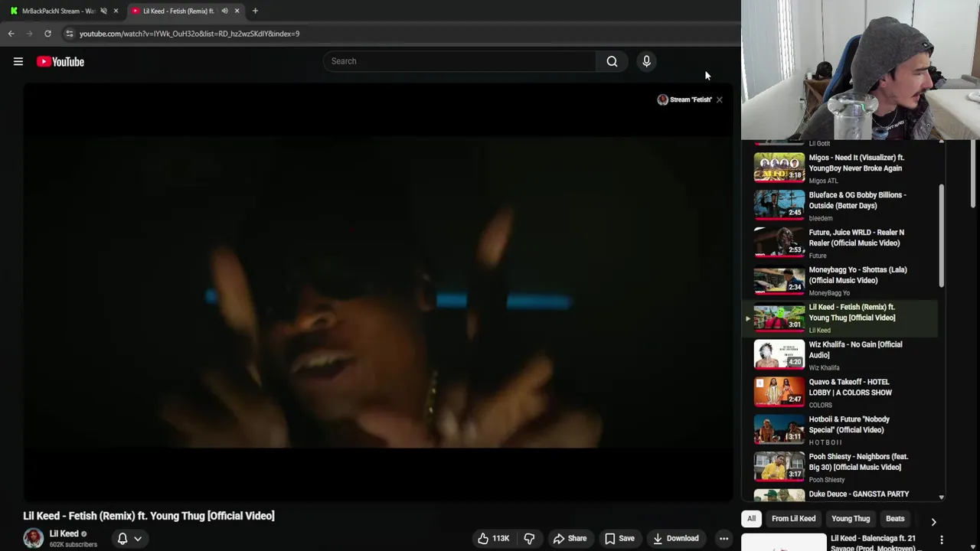
Task: Click inside the YouTube search field
Action: tap(459, 61)
